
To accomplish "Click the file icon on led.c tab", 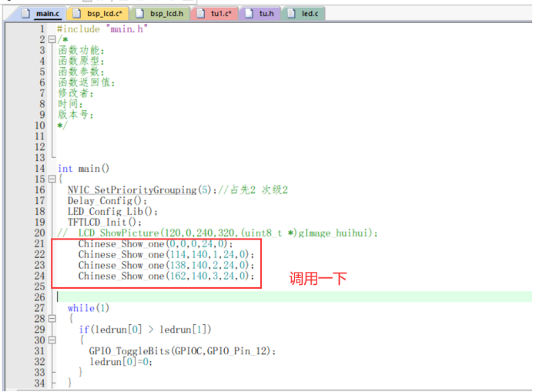I will (291, 14).
